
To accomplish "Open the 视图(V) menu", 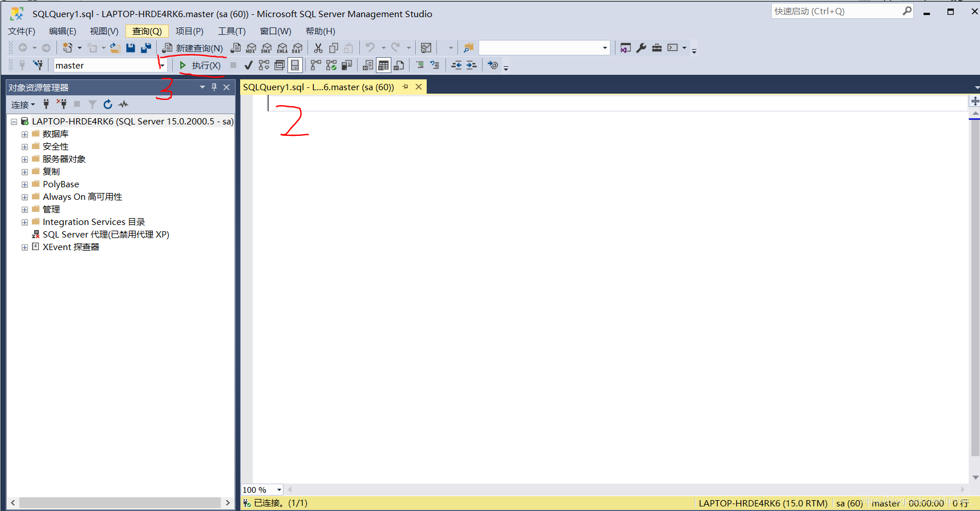I will click(x=104, y=31).
